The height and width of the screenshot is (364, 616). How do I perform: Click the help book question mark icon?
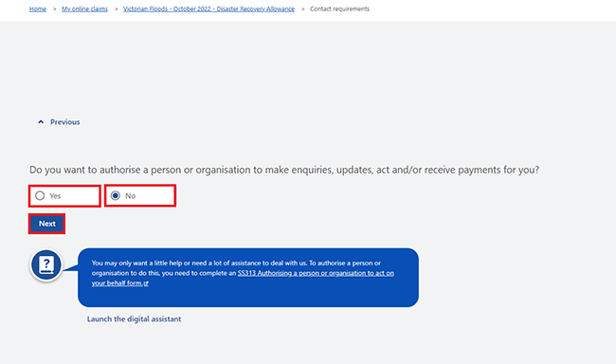coord(46,264)
